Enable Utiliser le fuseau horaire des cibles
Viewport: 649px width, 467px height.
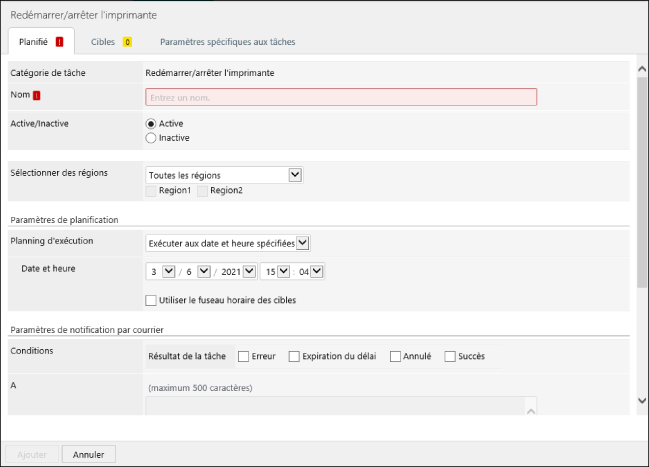tap(151, 300)
